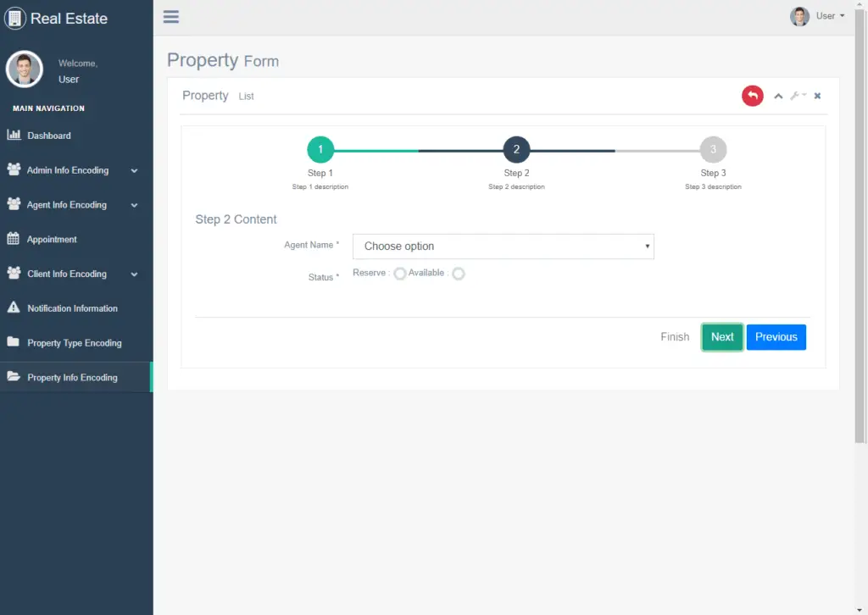Open Notification Information via the warning icon

14,307
